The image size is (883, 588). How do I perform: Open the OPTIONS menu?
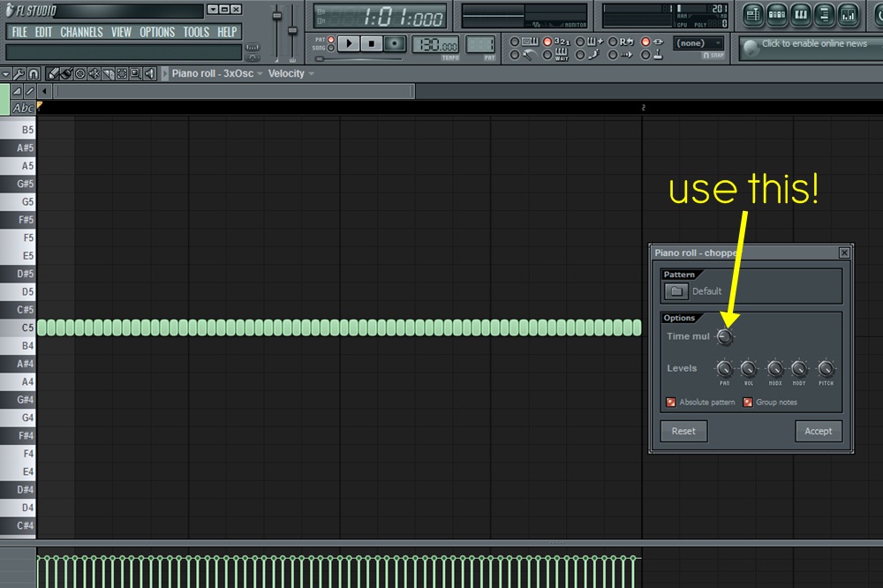[x=157, y=32]
